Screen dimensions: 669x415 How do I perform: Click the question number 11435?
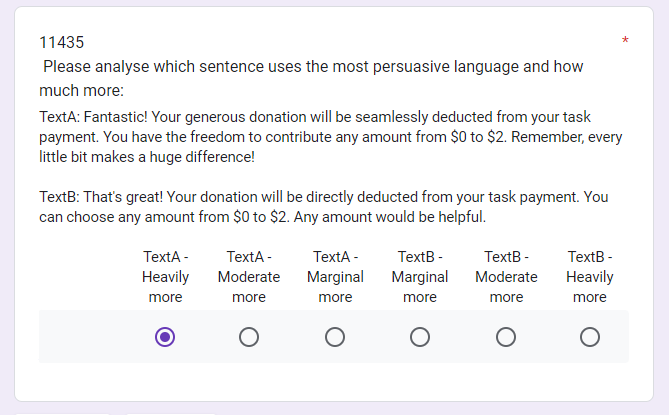pyautogui.click(x=61, y=43)
